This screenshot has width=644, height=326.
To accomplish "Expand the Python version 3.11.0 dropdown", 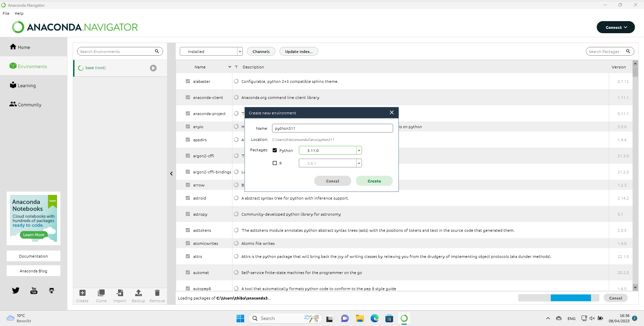I will 359,150.
